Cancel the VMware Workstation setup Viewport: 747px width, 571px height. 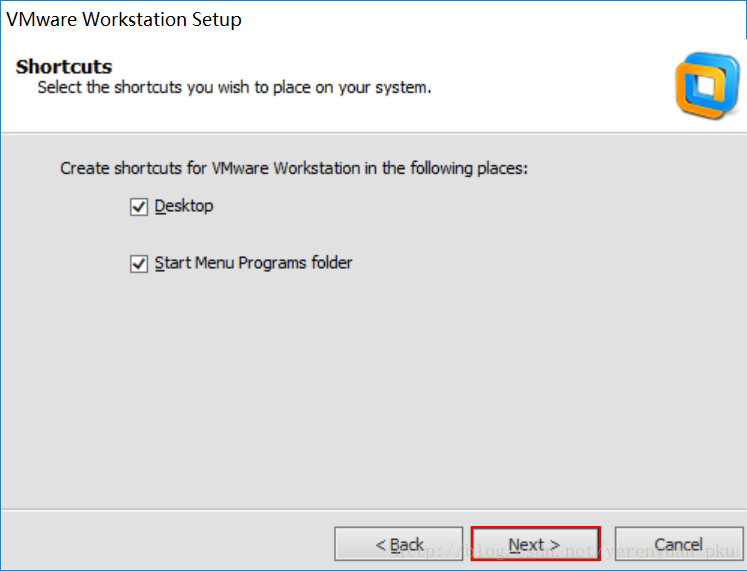[x=678, y=544]
